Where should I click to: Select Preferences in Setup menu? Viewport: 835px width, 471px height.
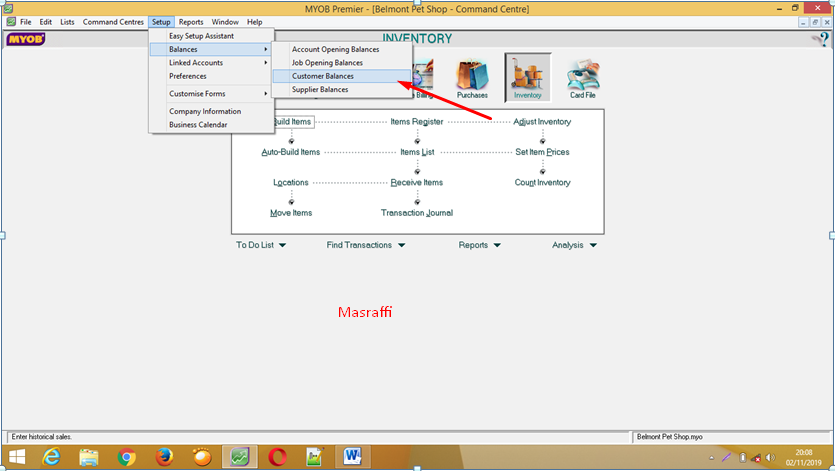coord(211,76)
